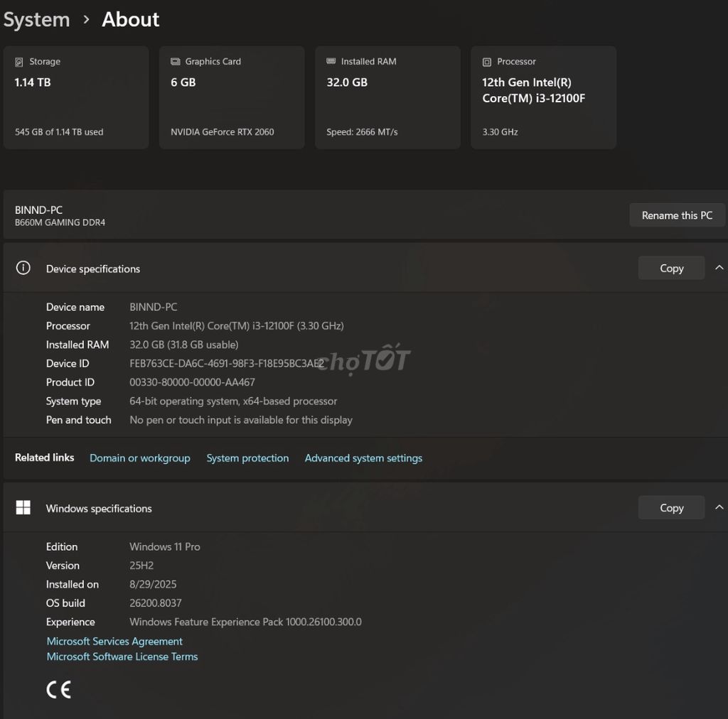
Task: Click the Graphics Card icon
Action: (x=175, y=62)
